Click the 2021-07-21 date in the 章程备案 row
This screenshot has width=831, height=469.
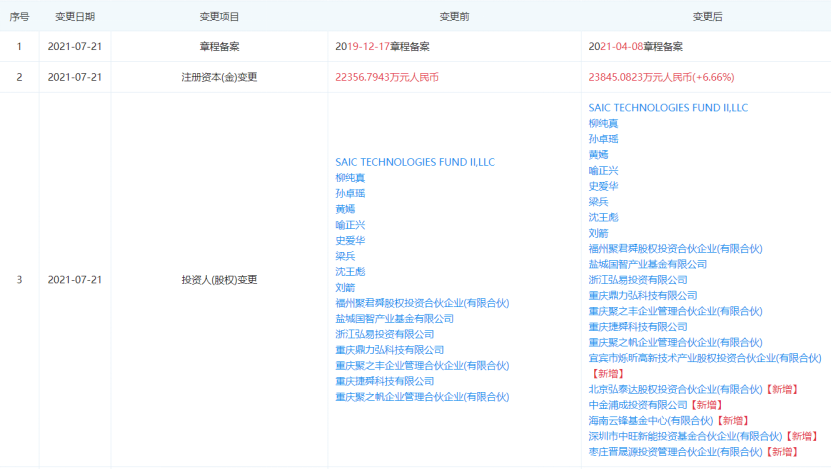[75, 47]
